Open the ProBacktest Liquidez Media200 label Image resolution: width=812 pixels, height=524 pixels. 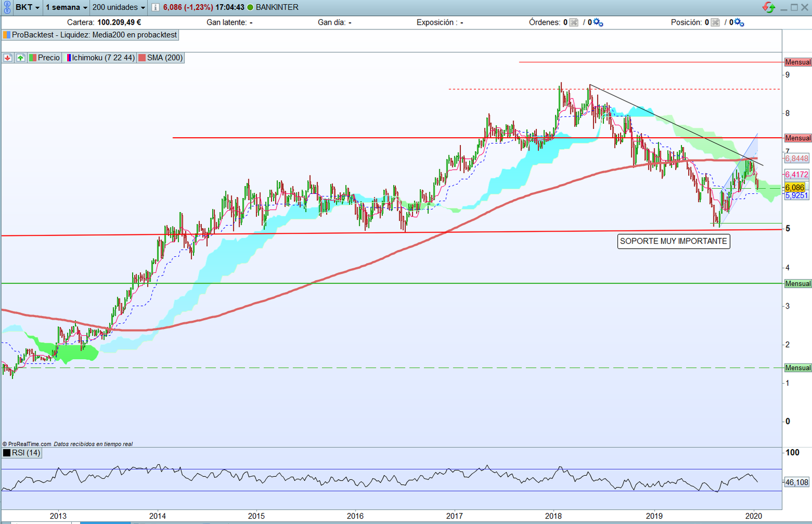(x=94, y=35)
